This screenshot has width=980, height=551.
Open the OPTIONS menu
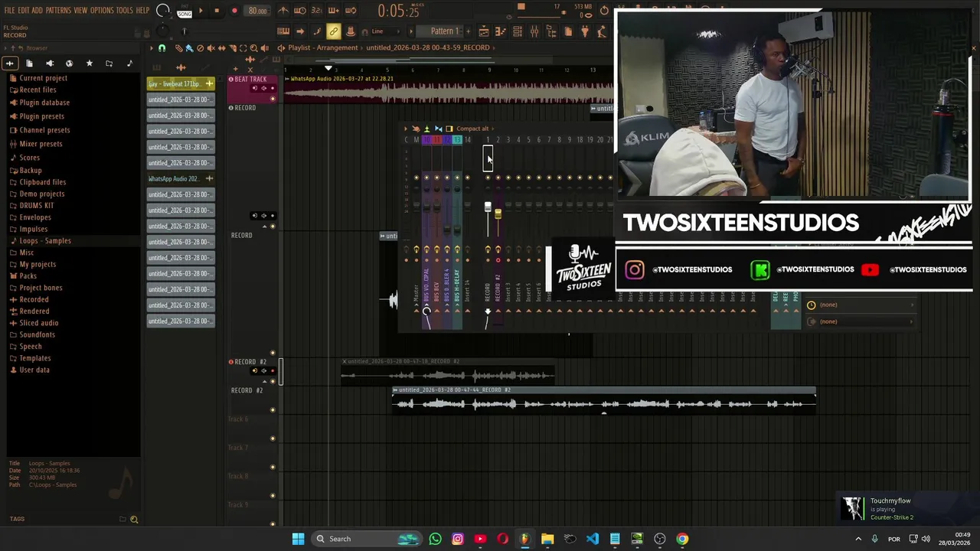[102, 11]
